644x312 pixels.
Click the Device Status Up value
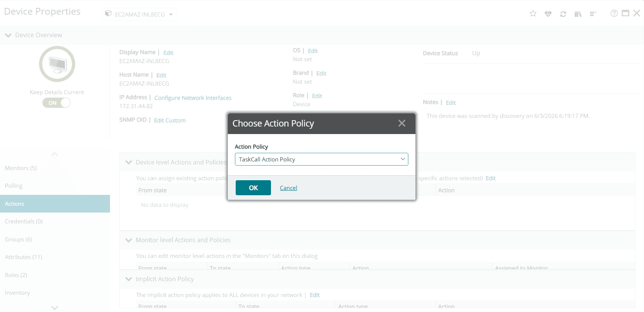[x=476, y=53]
